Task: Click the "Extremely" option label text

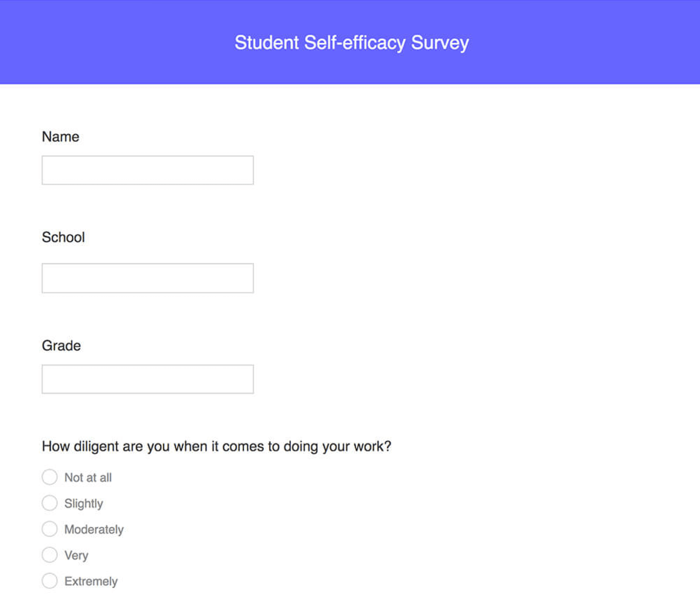Action: click(91, 581)
